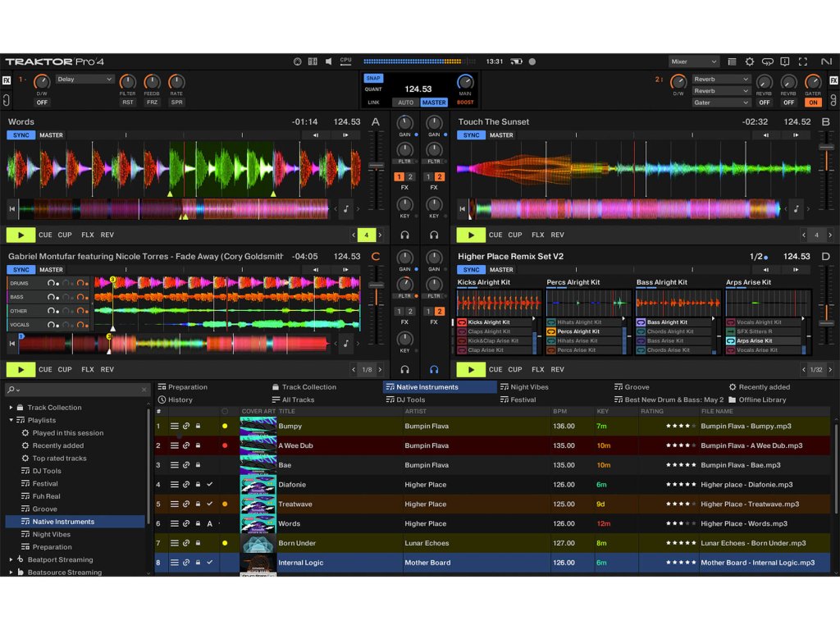Disable SYNC on Deck B
This screenshot has height=630, width=840.
click(x=471, y=135)
